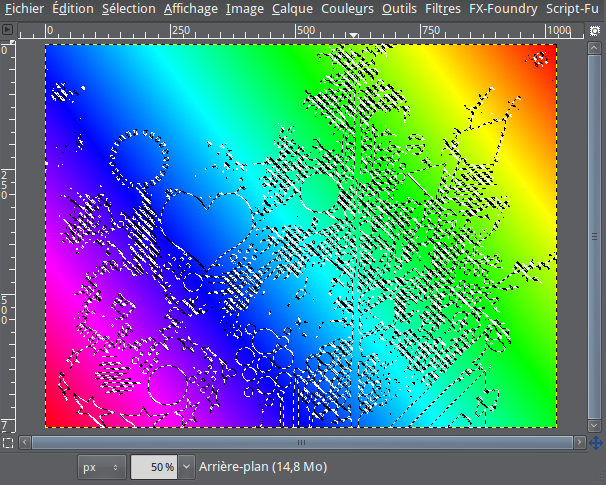
Task: Open the Script-Fu menu
Action: coord(575,9)
